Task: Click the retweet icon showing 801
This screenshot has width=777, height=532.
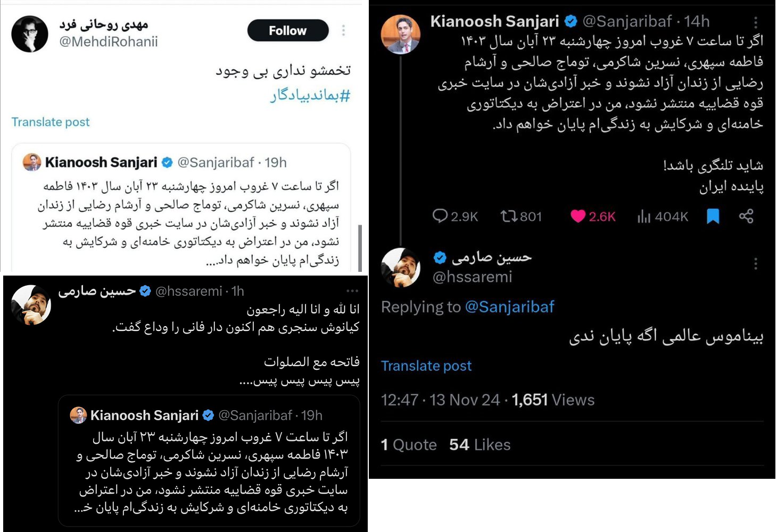Action: (x=509, y=216)
